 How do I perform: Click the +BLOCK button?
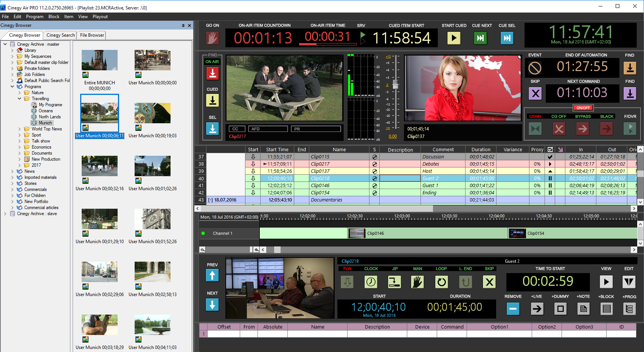point(607,309)
